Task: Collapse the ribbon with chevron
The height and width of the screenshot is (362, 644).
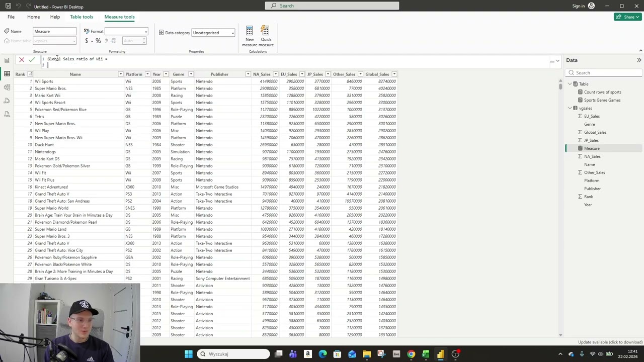Action: (640, 51)
